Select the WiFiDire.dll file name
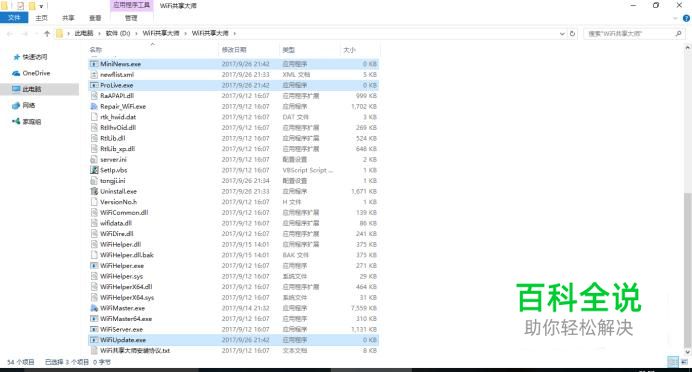 coord(117,234)
